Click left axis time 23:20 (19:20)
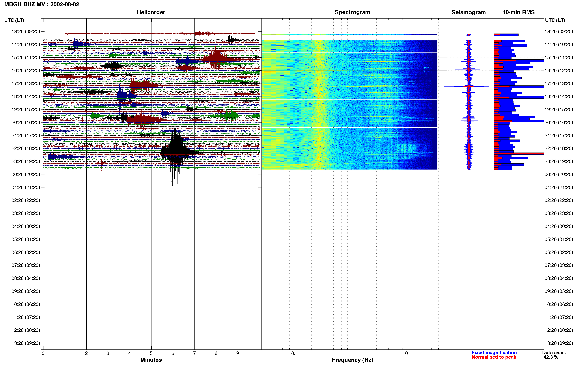The image size is (588, 368). click(26, 161)
